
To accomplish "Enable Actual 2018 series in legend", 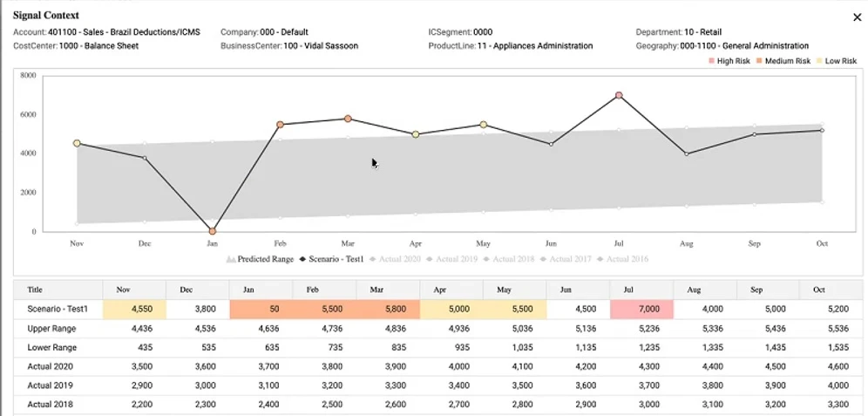I will coord(512,259).
